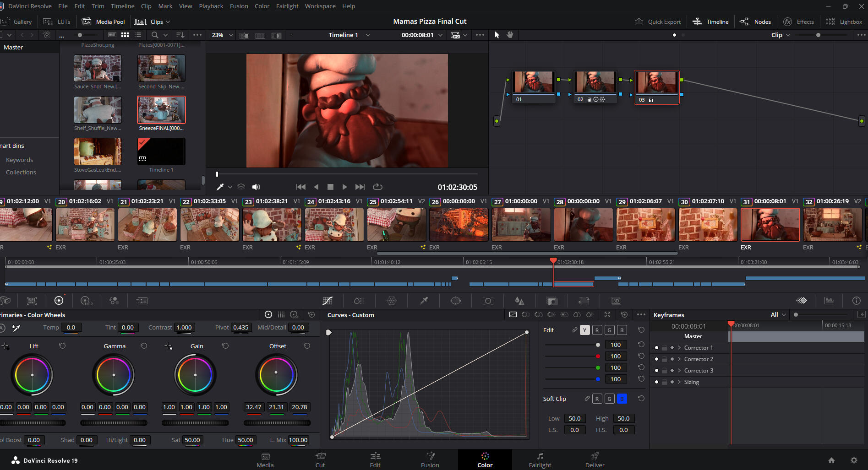Viewport: 868px width, 470px height.
Task: Expand the Corrector 2 keyframe track
Action: point(679,359)
